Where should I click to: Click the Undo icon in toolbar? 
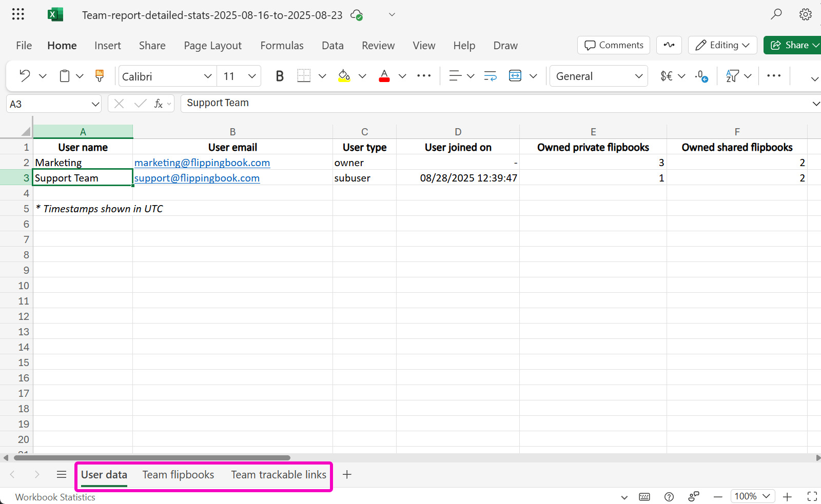tap(24, 76)
